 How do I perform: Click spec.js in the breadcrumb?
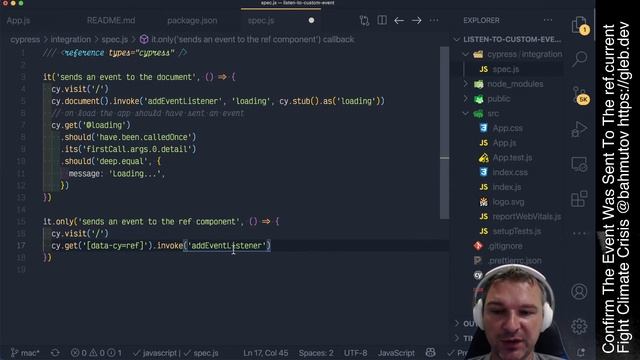pyautogui.click(x=115, y=39)
